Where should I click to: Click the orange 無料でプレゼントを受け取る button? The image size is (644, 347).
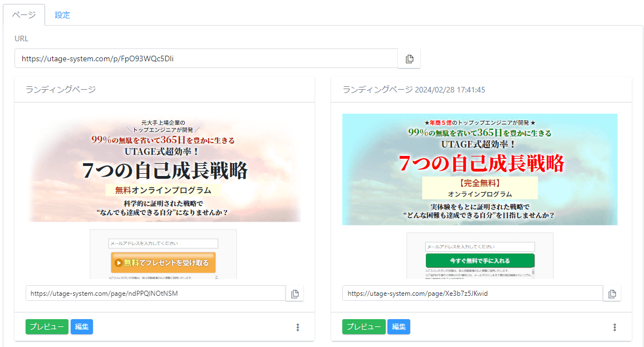[x=163, y=263]
